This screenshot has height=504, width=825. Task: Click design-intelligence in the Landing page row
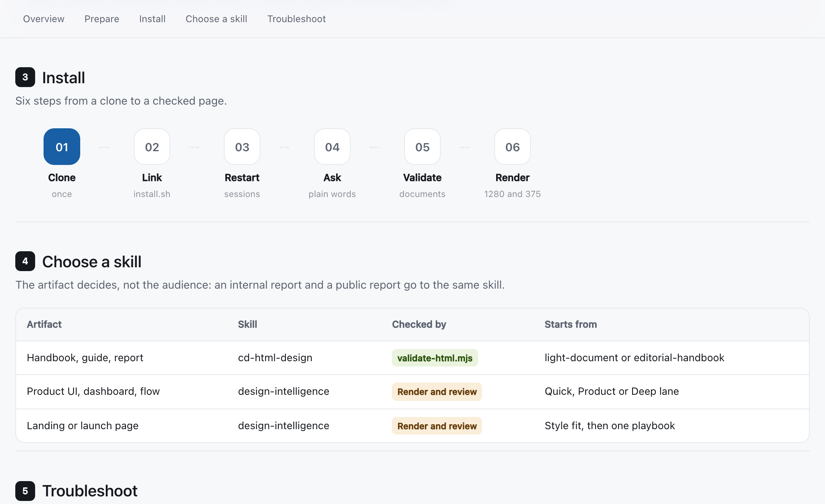(283, 426)
